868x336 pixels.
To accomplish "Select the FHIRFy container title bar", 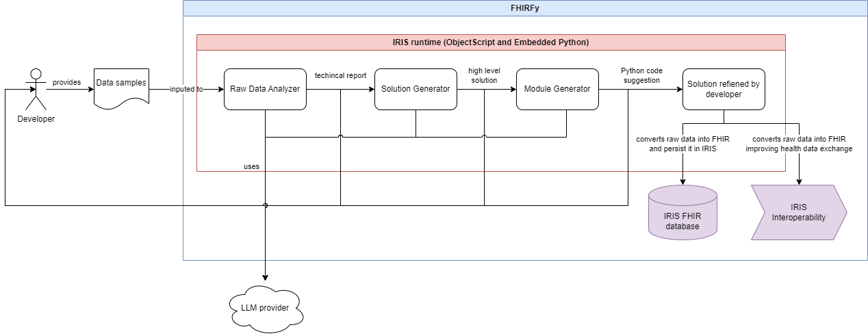I will 525,8.
